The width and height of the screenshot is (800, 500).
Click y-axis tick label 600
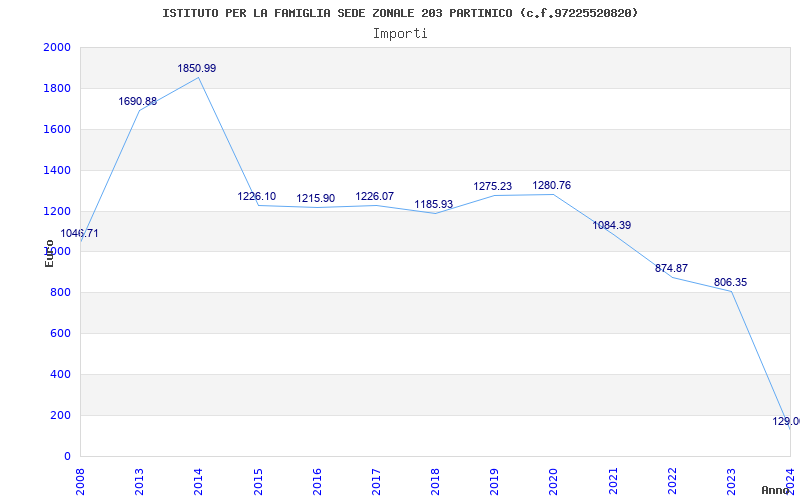[x=61, y=334]
